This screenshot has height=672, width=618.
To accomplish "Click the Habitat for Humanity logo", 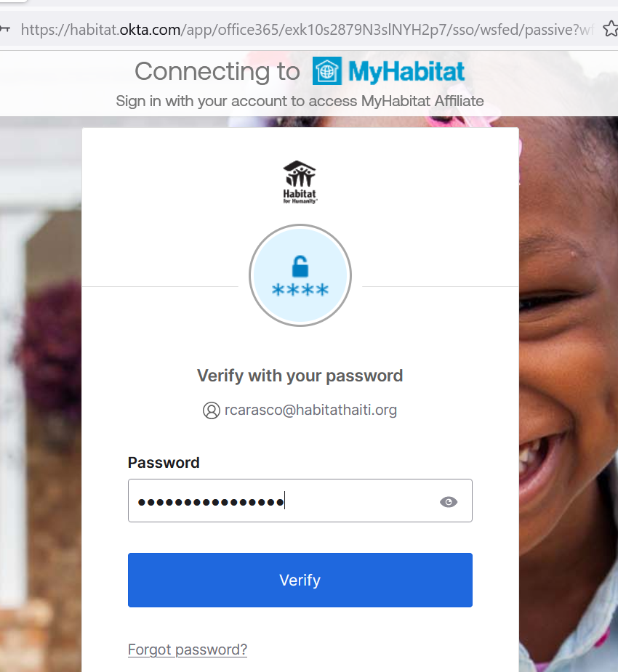I will (x=300, y=182).
